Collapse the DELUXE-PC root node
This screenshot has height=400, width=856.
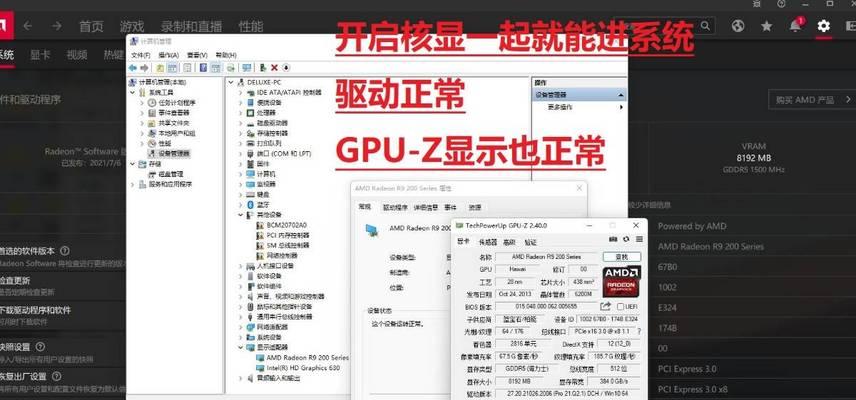(231, 82)
